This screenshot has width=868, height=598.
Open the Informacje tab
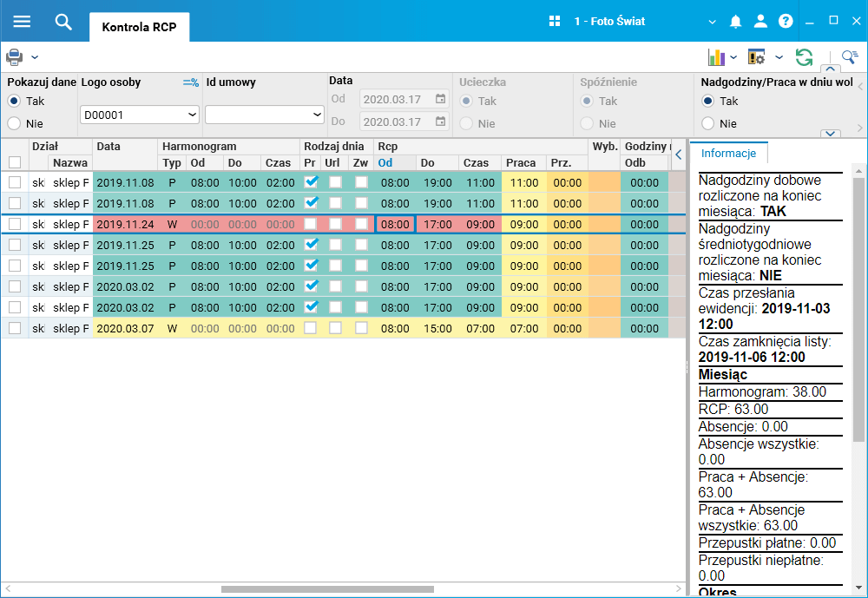728,154
